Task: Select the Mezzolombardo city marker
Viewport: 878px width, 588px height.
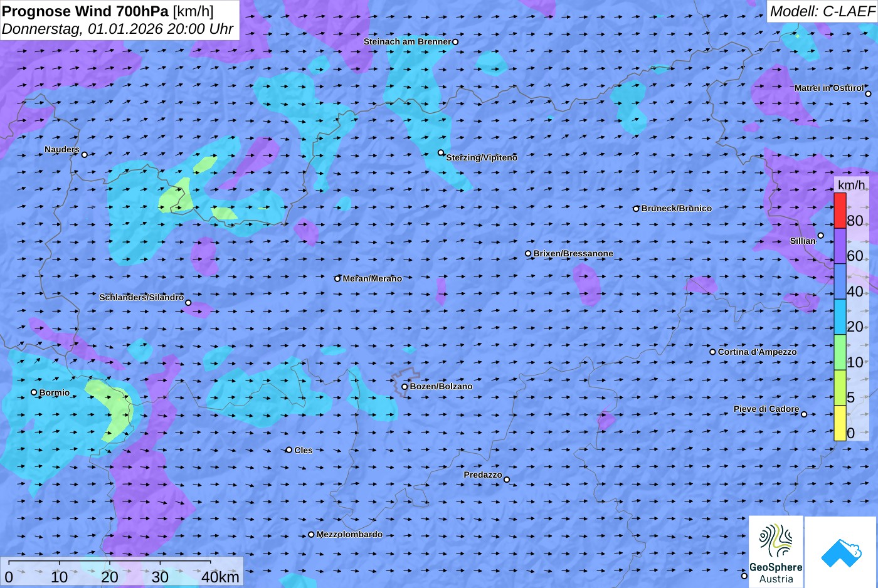Action: click(311, 535)
